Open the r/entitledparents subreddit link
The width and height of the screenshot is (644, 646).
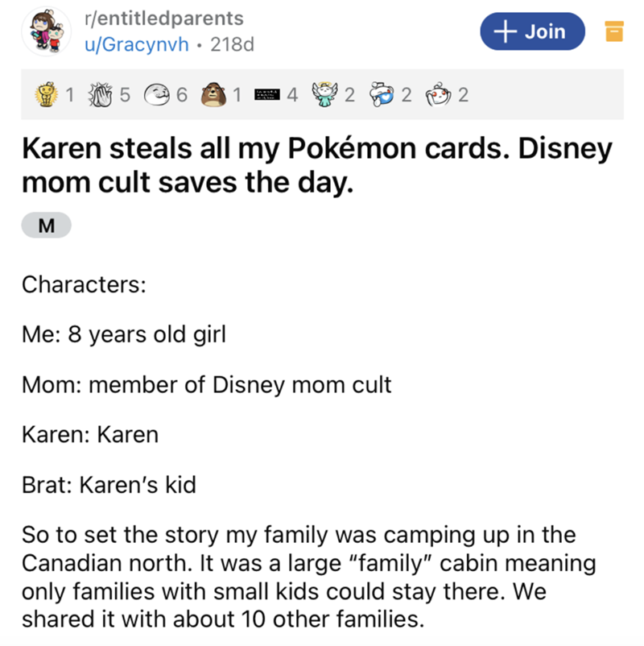tap(162, 18)
